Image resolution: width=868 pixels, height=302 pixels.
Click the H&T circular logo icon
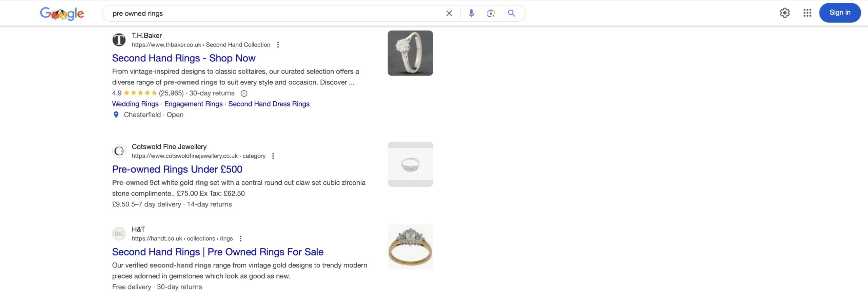(x=119, y=233)
